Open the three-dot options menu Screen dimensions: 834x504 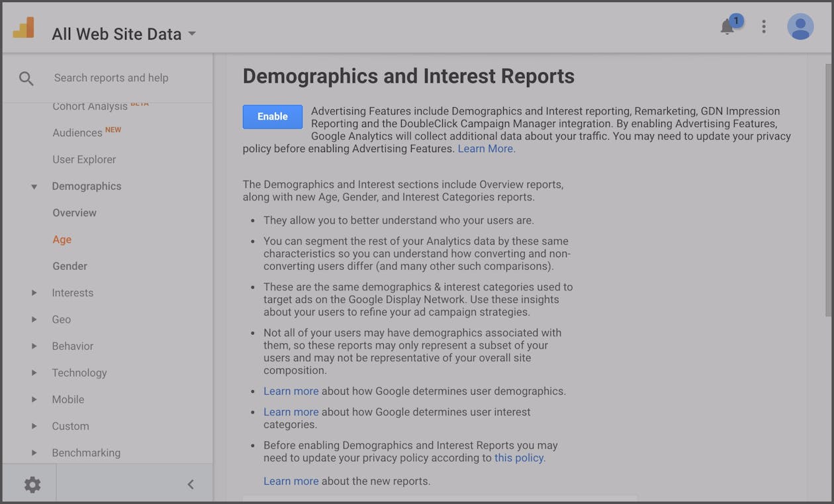point(764,26)
